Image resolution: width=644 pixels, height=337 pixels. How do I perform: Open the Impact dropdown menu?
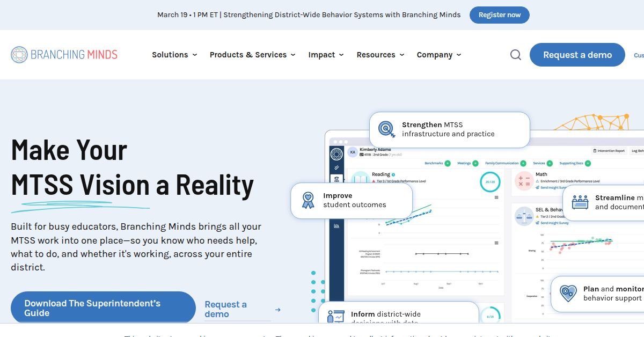[326, 55]
